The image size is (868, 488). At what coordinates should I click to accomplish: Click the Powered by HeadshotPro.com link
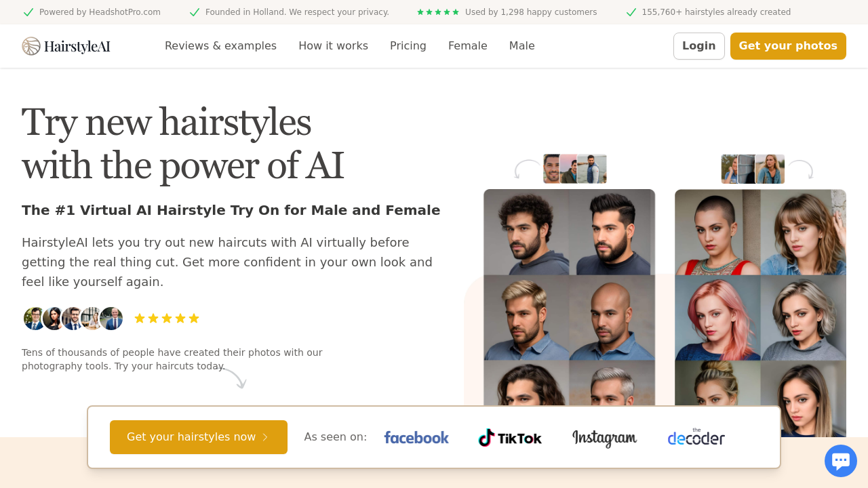click(100, 12)
